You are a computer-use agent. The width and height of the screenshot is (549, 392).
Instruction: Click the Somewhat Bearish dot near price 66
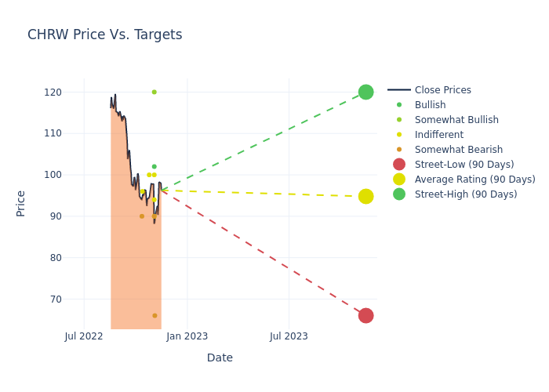click(x=155, y=315)
